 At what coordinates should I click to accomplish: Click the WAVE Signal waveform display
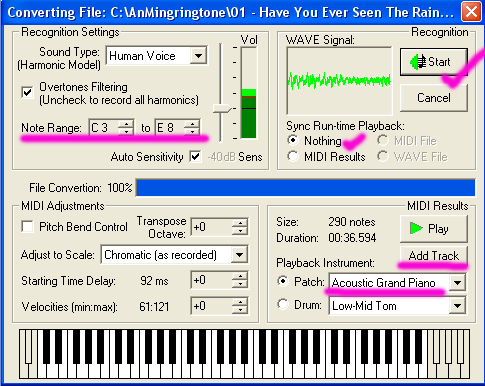(x=339, y=81)
